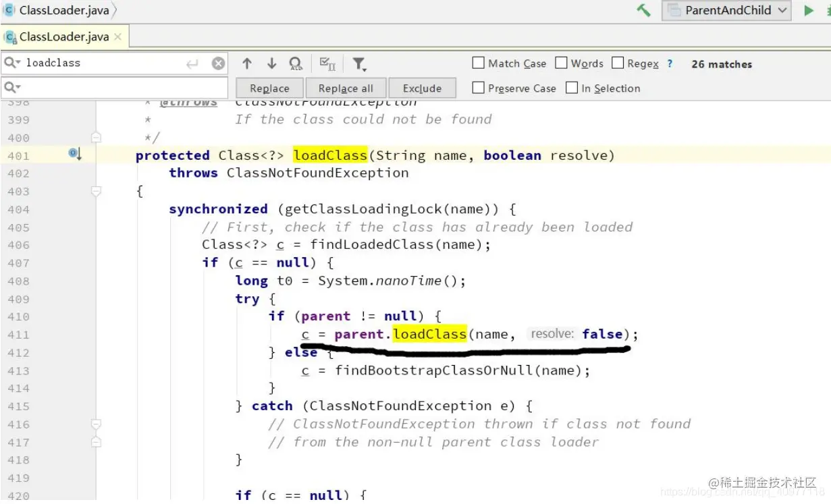Click catch (ClassNotFoundException e) line
Image resolution: width=831 pixels, height=504 pixels.
(392, 406)
